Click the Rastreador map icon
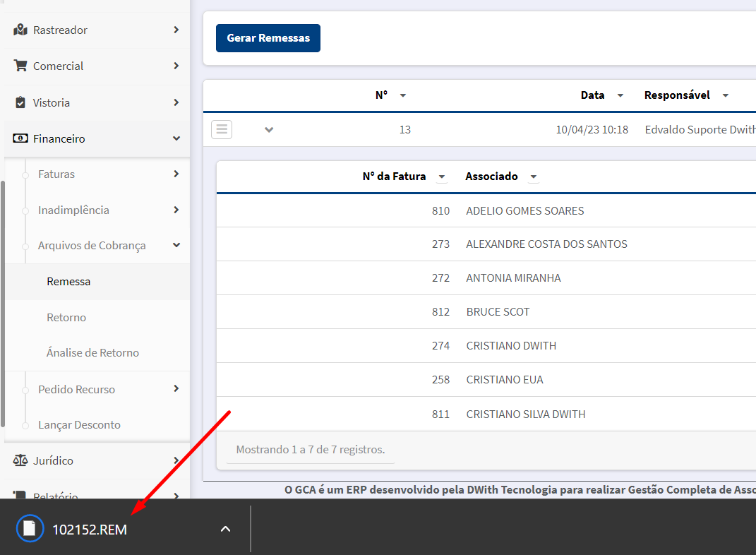The width and height of the screenshot is (756, 555). (20, 30)
